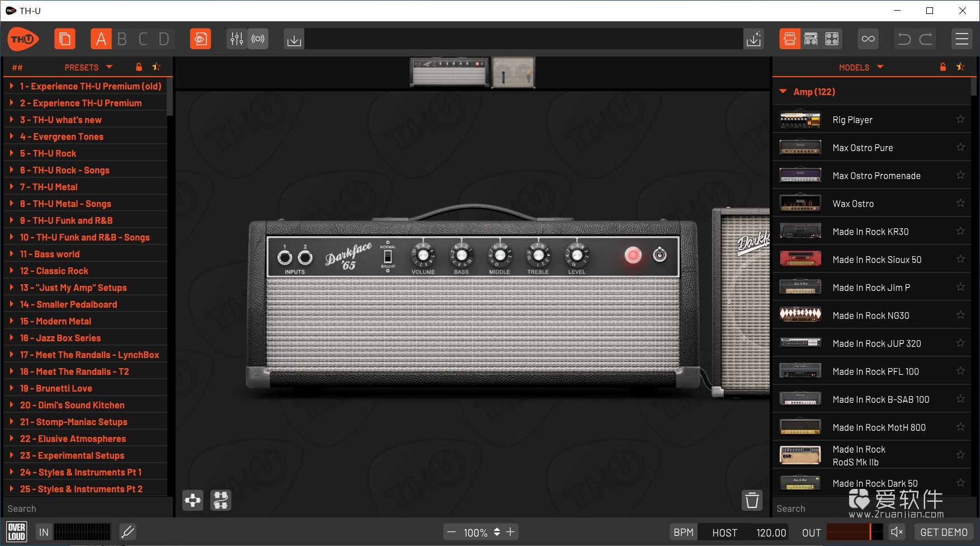980x546 pixels.
Task: Select sound variation A
Action: point(101,39)
